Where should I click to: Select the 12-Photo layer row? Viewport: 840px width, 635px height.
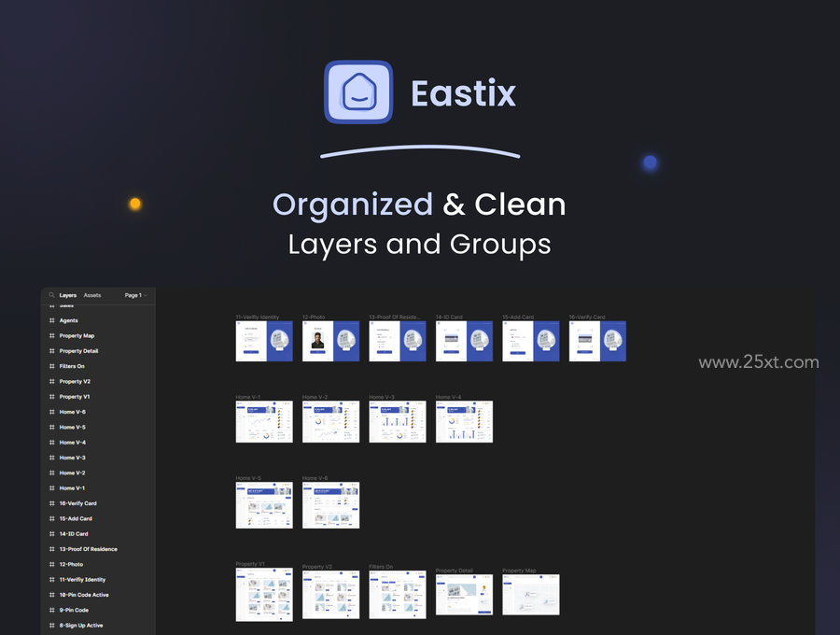[x=99, y=565]
